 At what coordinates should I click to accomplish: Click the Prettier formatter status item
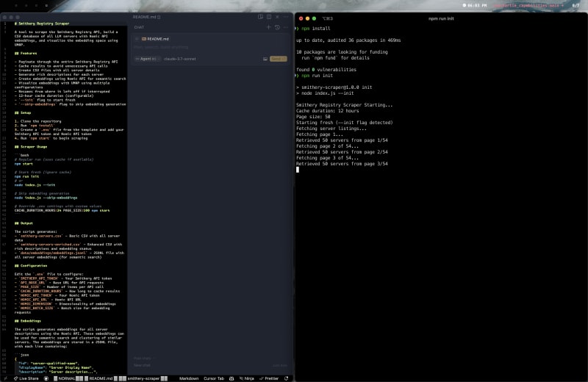269,378
